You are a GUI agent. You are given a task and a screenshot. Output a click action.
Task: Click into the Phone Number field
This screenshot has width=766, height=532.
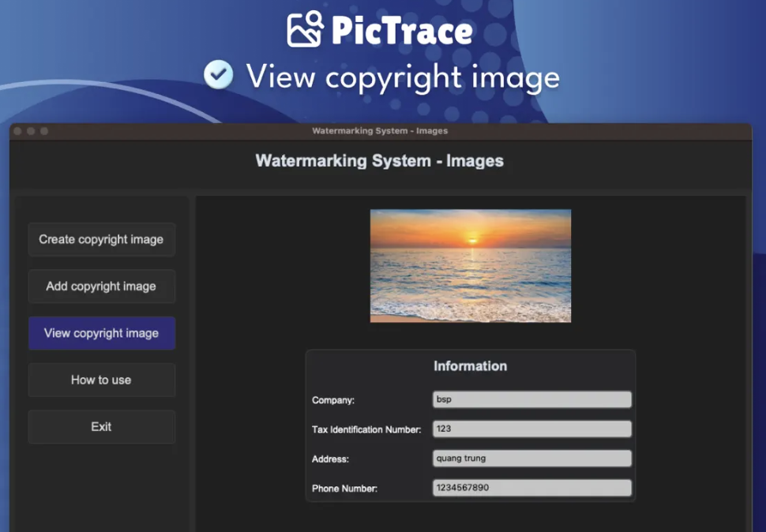(x=531, y=488)
